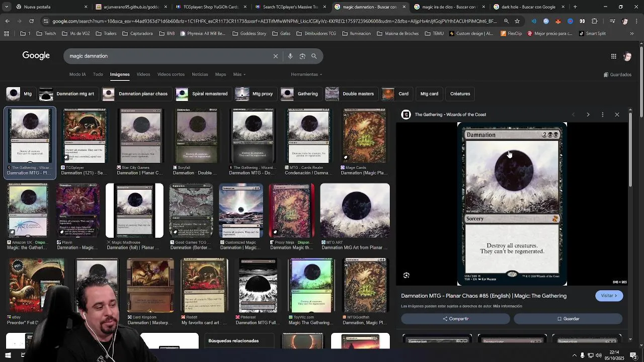
Task: Open MTG ART Damnation art thumbnail
Action: [355, 211]
